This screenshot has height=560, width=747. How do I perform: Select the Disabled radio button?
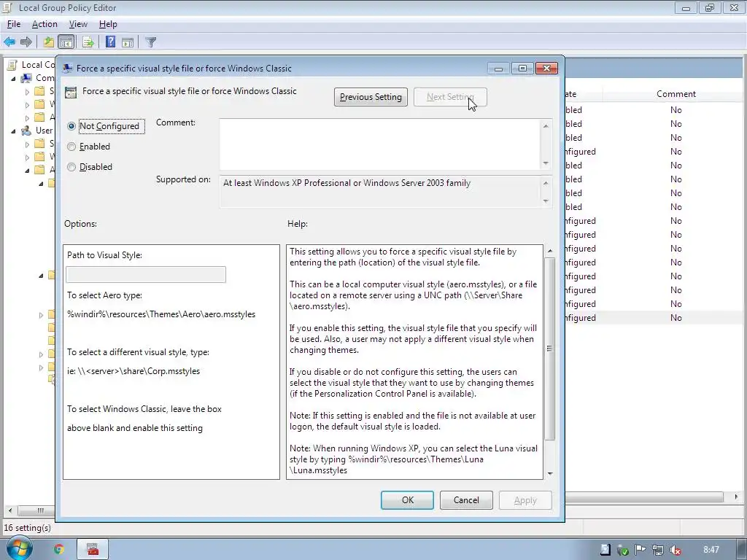pos(71,167)
